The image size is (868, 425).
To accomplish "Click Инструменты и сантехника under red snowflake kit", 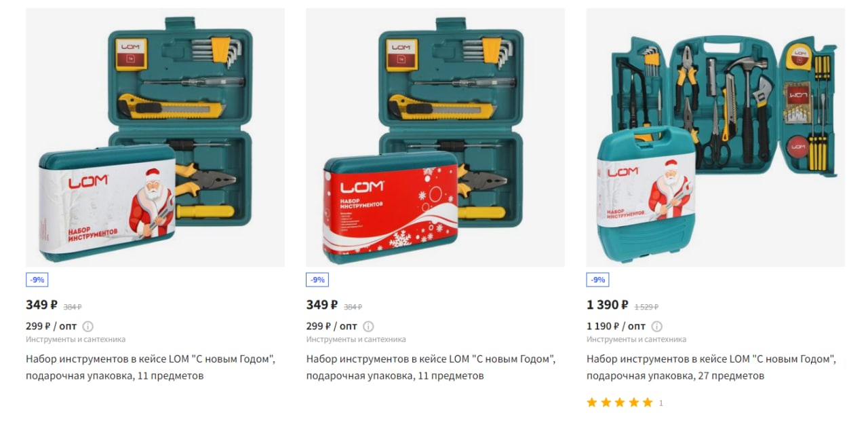I will click(356, 339).
